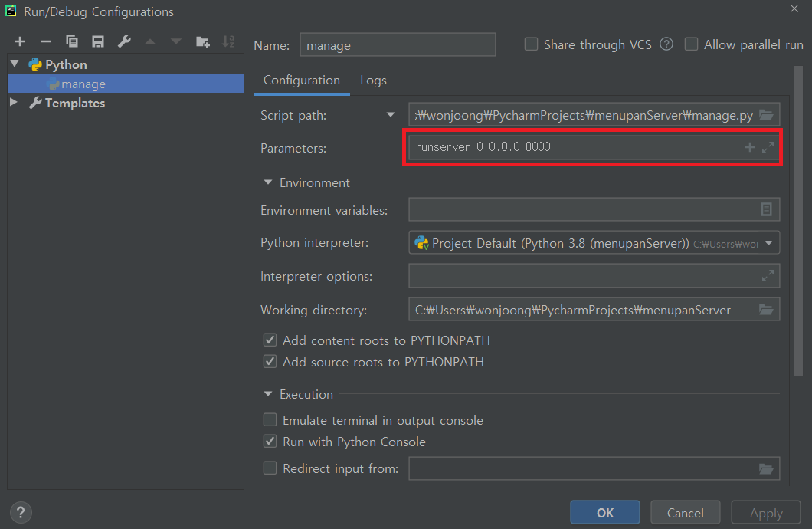Open edit templates wrench icon in toolbar
This screenshot has height=529, width=812.
pos(124,41)
